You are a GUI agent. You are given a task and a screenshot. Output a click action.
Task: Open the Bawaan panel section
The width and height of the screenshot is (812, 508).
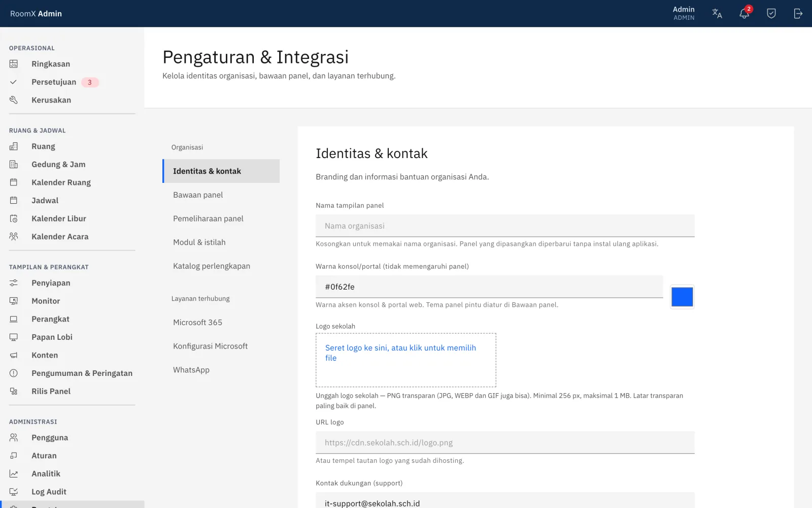click(221, 195)
